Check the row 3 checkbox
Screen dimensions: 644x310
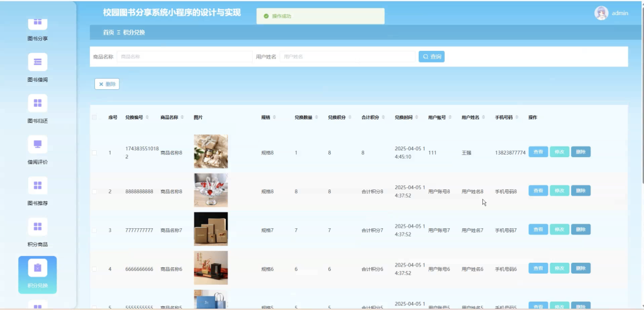pyautogui.click(x=94, y=230)
